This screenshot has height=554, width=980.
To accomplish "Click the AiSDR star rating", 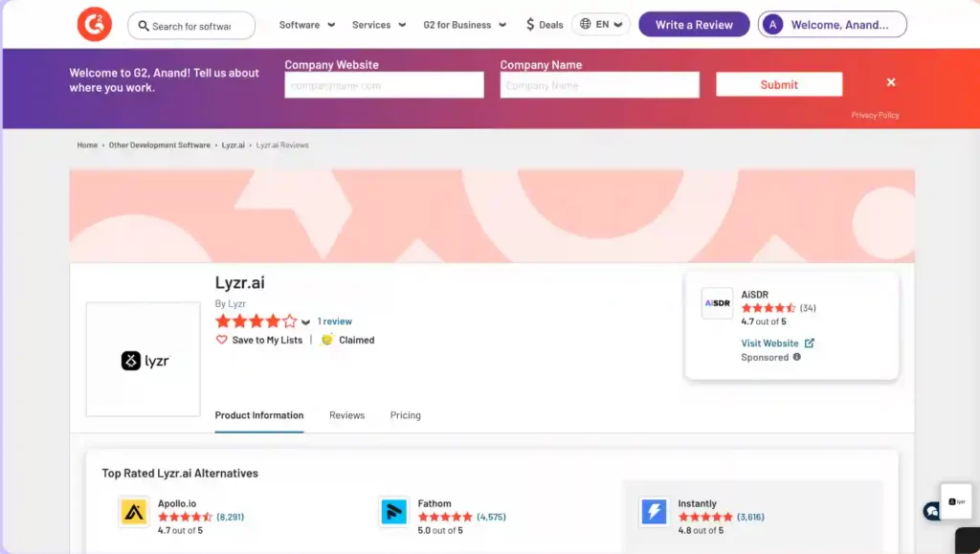I will click(x=768, y=308).
